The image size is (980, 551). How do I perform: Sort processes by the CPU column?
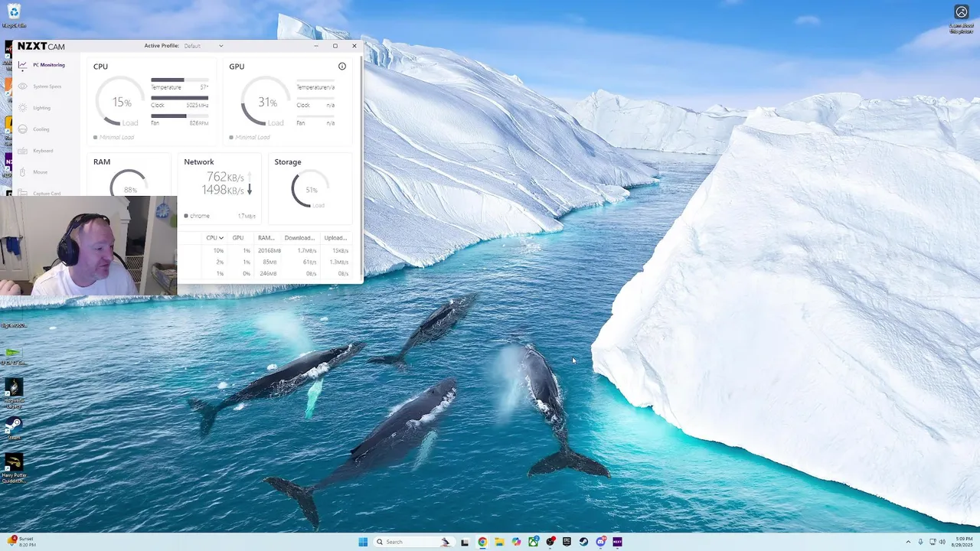click(x=215, y=238)
